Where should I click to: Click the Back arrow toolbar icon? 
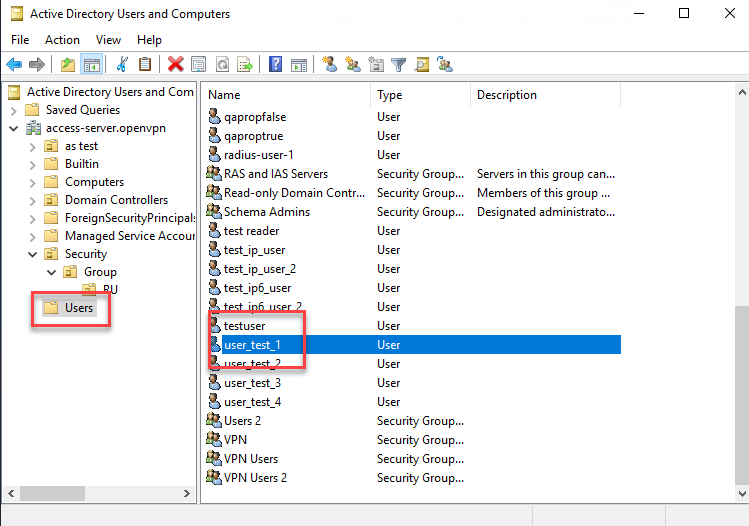[14, 65]
